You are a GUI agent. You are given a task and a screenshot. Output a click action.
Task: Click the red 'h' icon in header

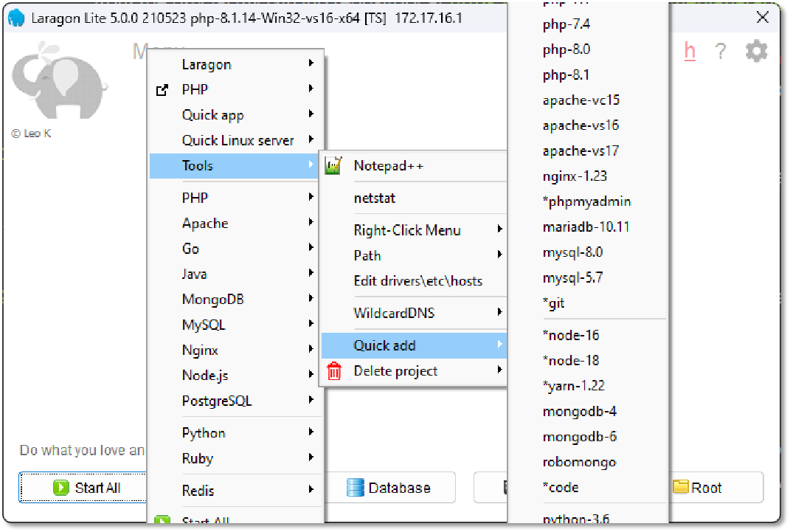pyautogui.click(x=690, y=51)
